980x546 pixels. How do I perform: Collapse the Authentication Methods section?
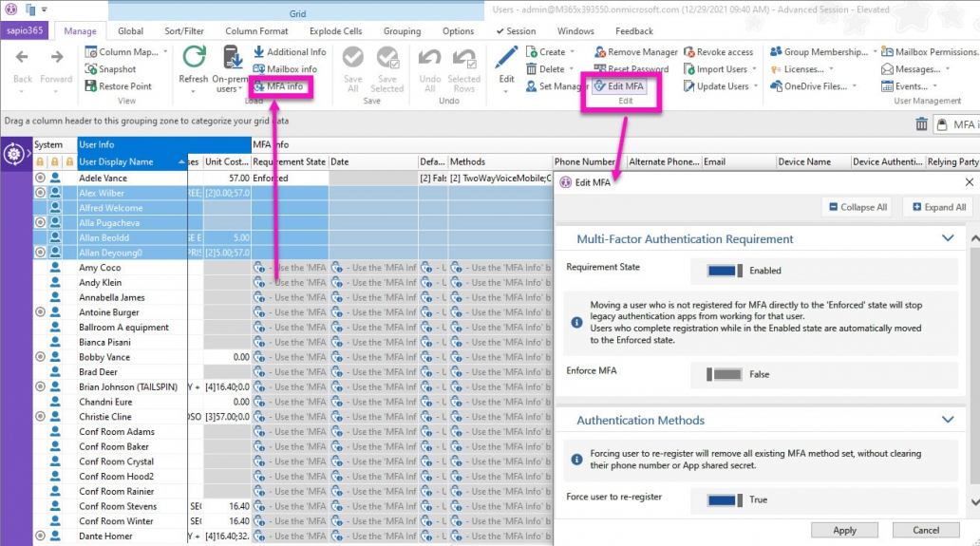click(948, 419)
